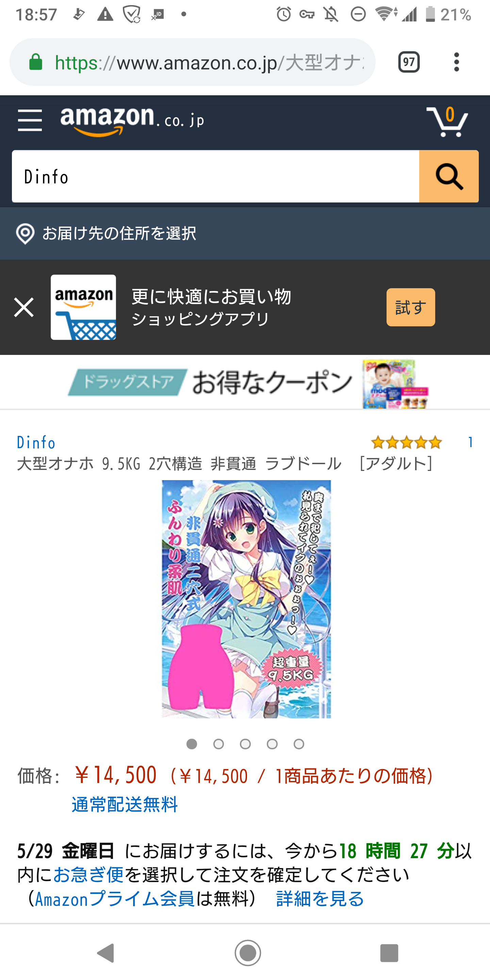
Task: Open Chrome tab switcher showing 97
Action: pyautogui.click(x=409, y=62)
